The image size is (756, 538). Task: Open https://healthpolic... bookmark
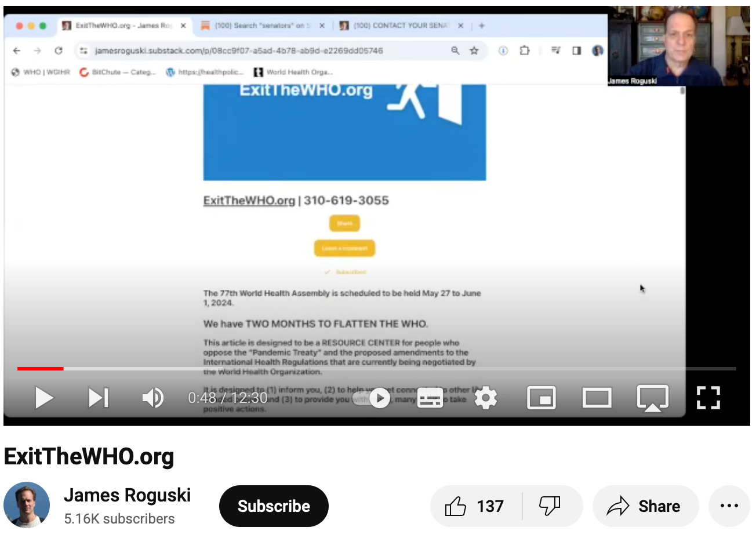[x=205, y=72]
